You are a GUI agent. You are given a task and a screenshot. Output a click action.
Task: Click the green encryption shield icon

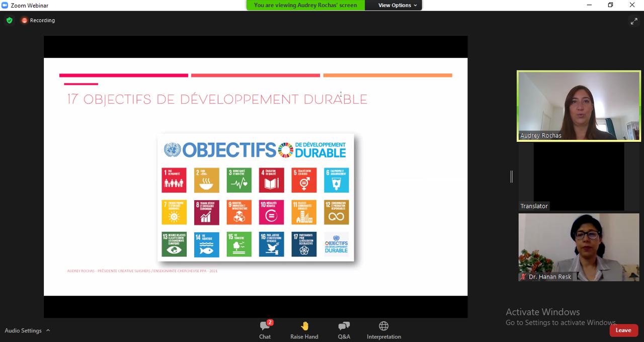9,21
